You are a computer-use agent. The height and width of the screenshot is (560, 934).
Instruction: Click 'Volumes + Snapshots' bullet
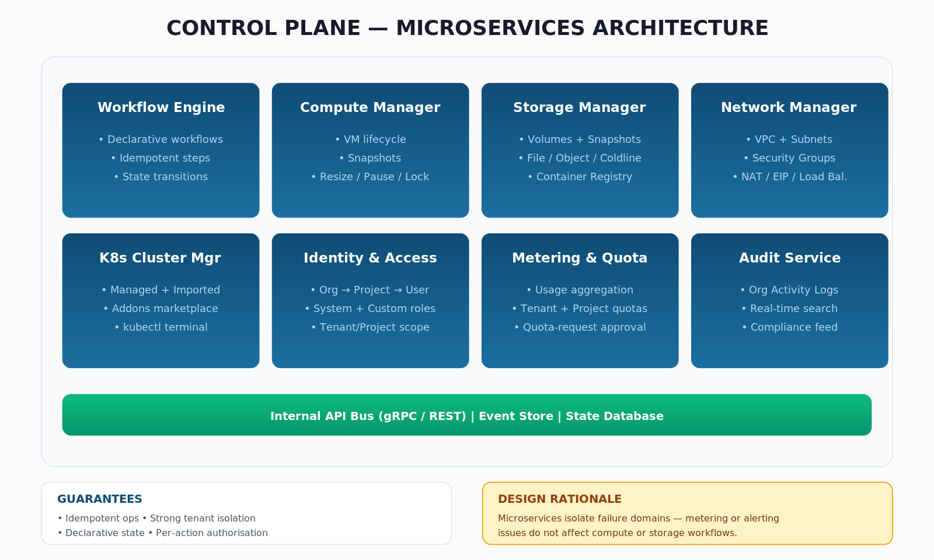pyautogui.click(x=580, y=139)
